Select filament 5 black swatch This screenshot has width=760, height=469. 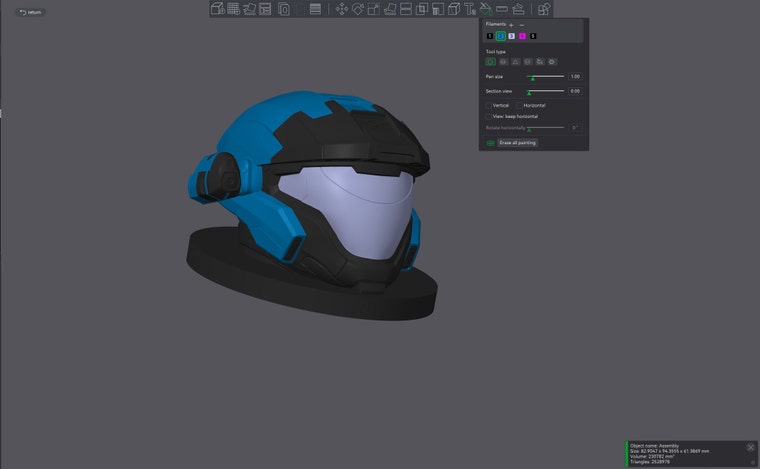click(533, 36)
